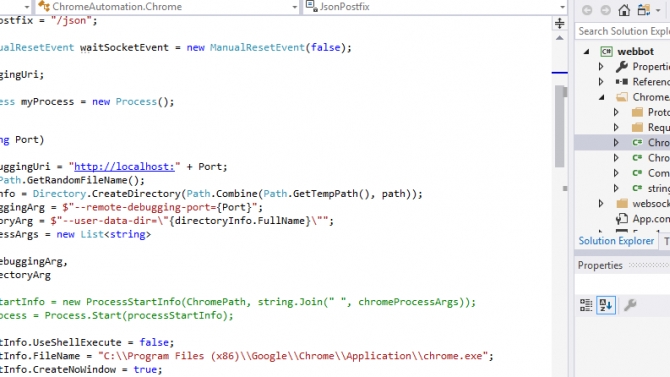Click the C# icon of the string file
The image size is (670, 377).
[x=637, y=188]
